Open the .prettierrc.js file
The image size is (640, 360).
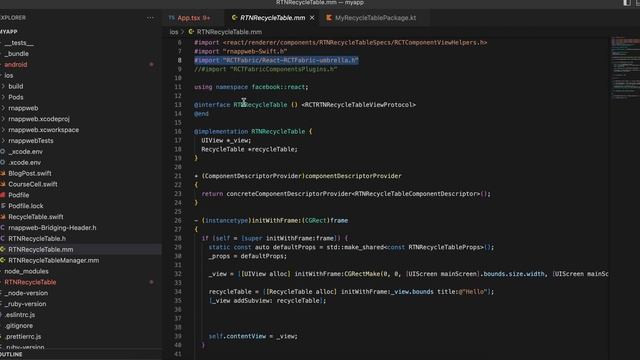(23, 337)
